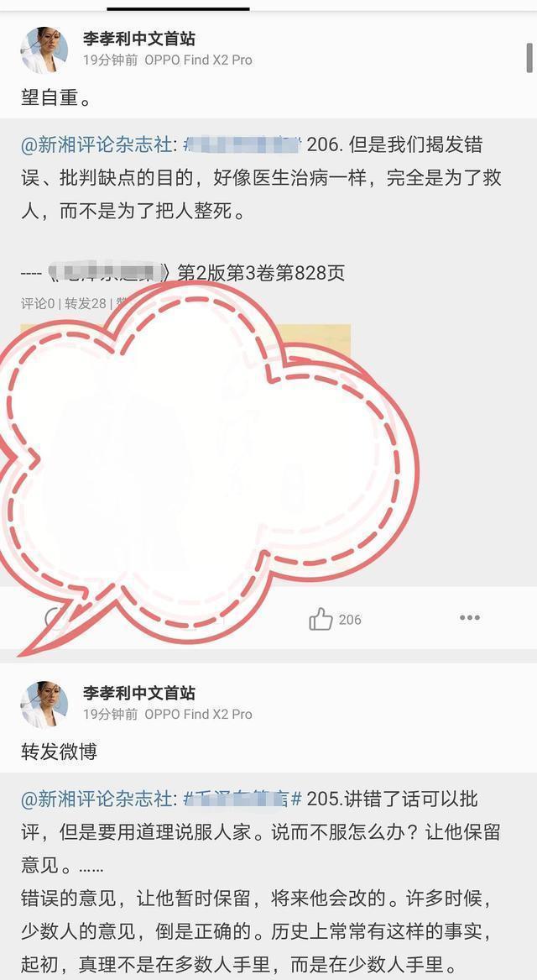Screen dimensions: 537x980
Task: Tap the drag handle bar at the top
Action: (179, 8)
